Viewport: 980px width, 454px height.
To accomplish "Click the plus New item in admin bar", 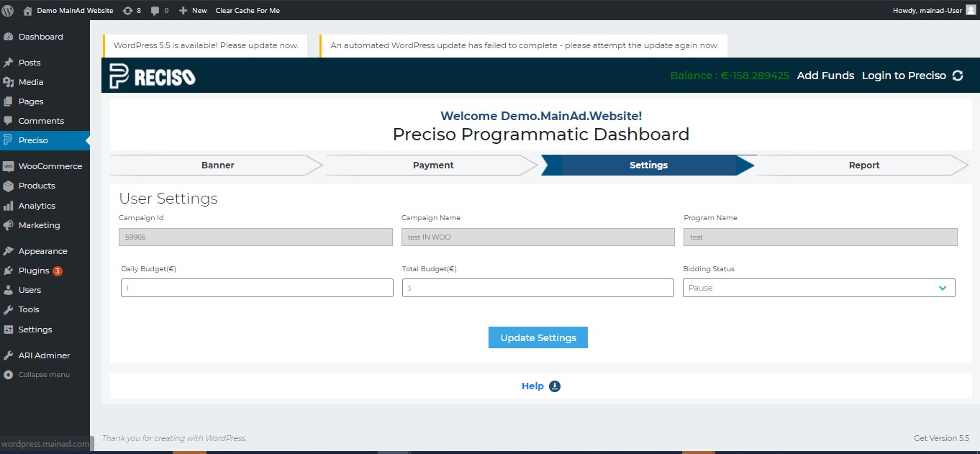I will click(x=193, y=11).
